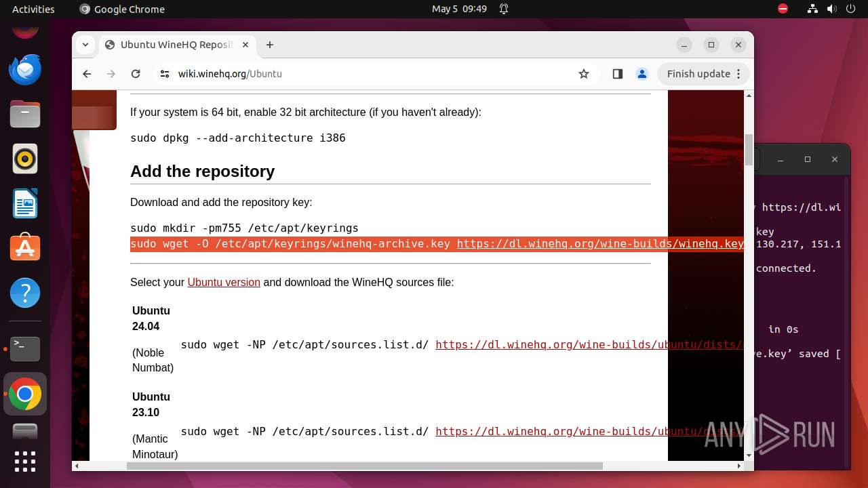Show Applications grid
Screen dimensions: 868x488
click(x=25, y=462)
